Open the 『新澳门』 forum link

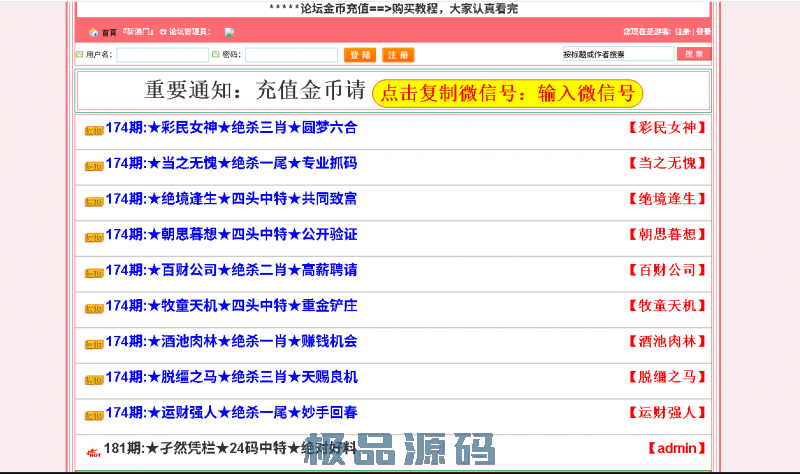(x=138, y=32)
